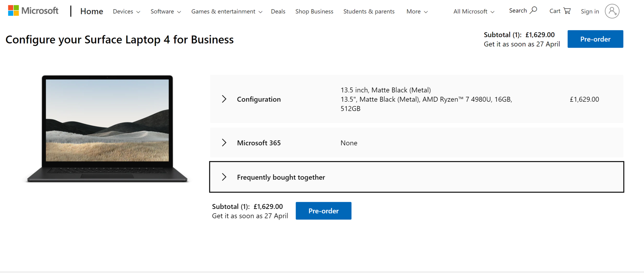Expand the Microsoft 365 section chevron

click(x=224, y=143)
